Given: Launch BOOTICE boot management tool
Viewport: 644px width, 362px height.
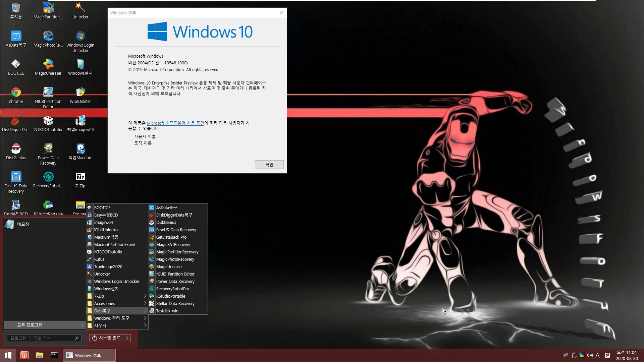Looking at the screenshot, I should [x=102, y=207].
